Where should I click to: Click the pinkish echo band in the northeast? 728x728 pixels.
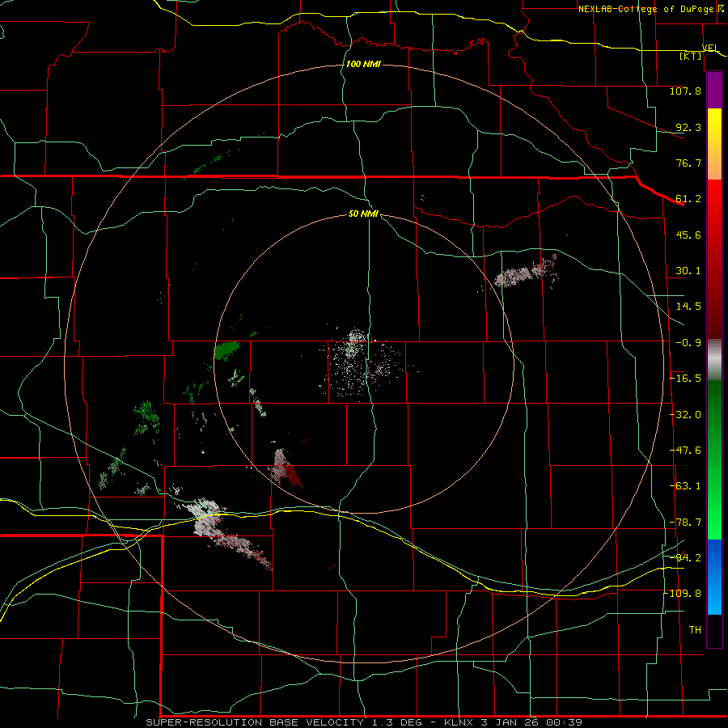click(525, 273)
